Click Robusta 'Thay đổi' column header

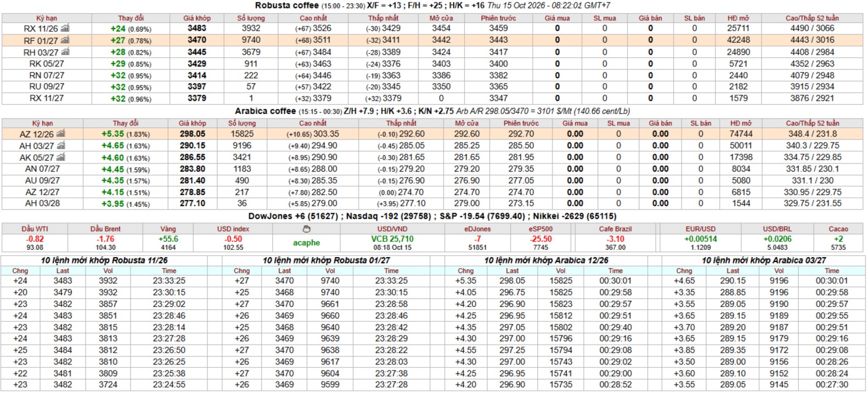coord(131,18)
